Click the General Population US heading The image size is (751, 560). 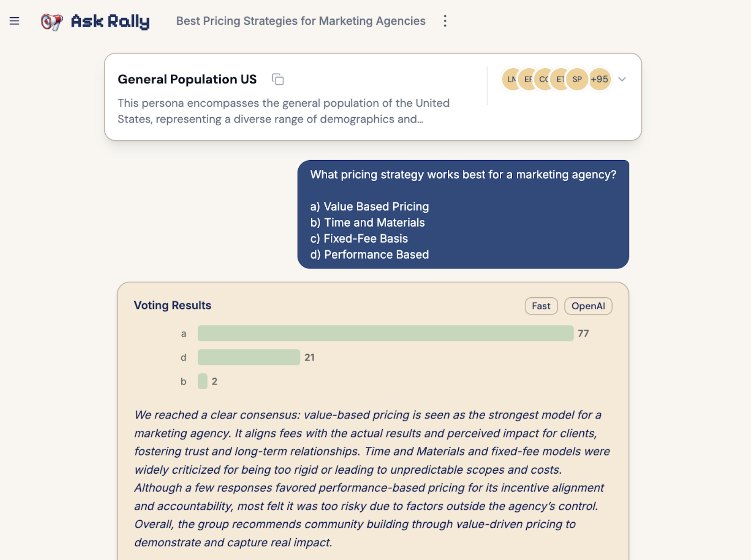click(x=187, y=79)
